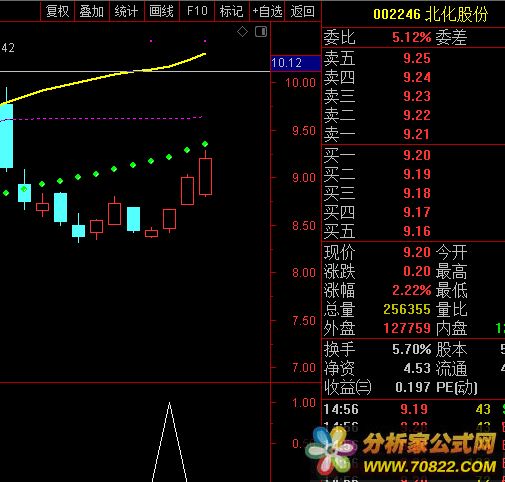Open the 叠加 overlay option
The height and width of the screenshot is (482, 505).
92,11
